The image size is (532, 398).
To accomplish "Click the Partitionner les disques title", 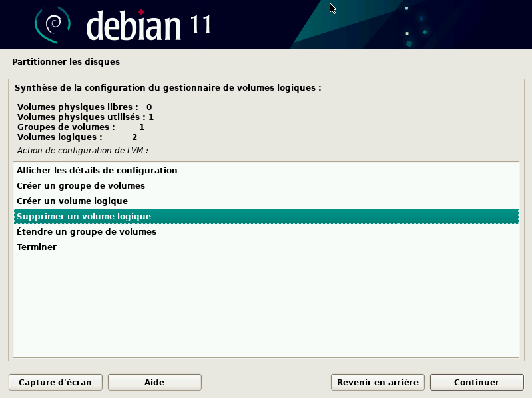I will (x=66, y=62).
